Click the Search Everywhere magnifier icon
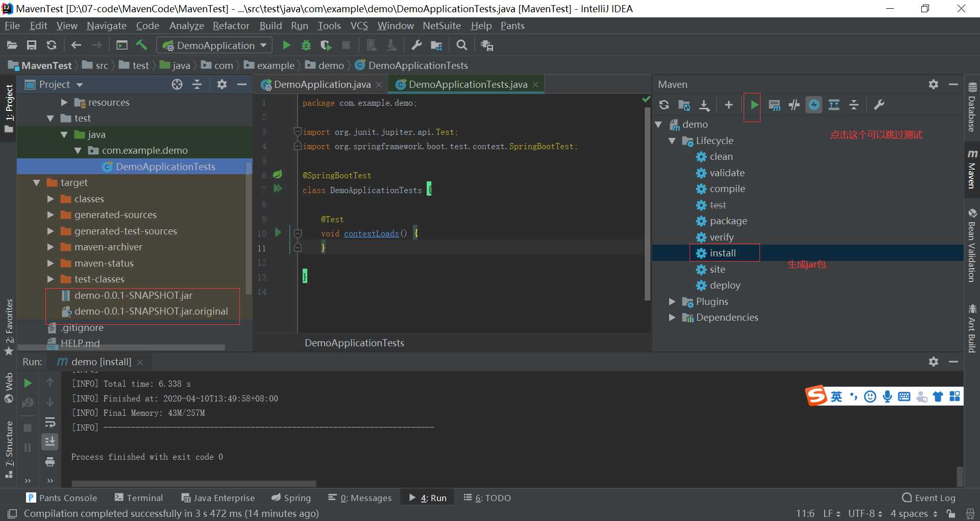 pyautogui.click(x=461, y=45)
